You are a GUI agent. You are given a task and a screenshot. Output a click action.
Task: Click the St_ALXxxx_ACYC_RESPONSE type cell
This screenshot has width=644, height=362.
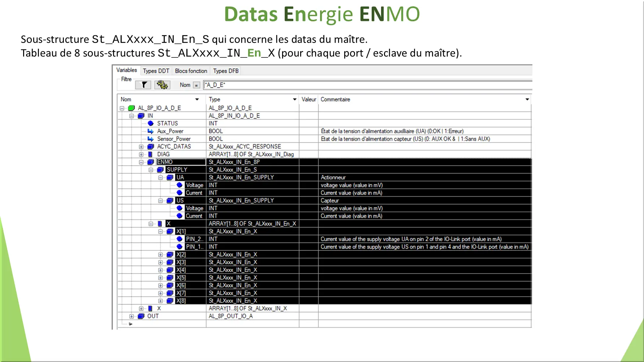(252, 147)
